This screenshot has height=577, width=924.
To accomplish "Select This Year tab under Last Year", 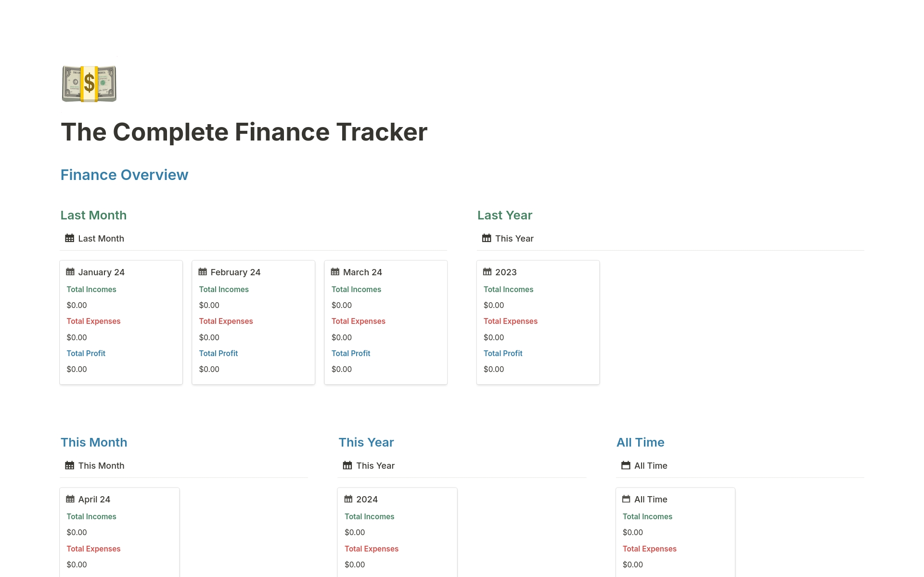I will 508,239.
